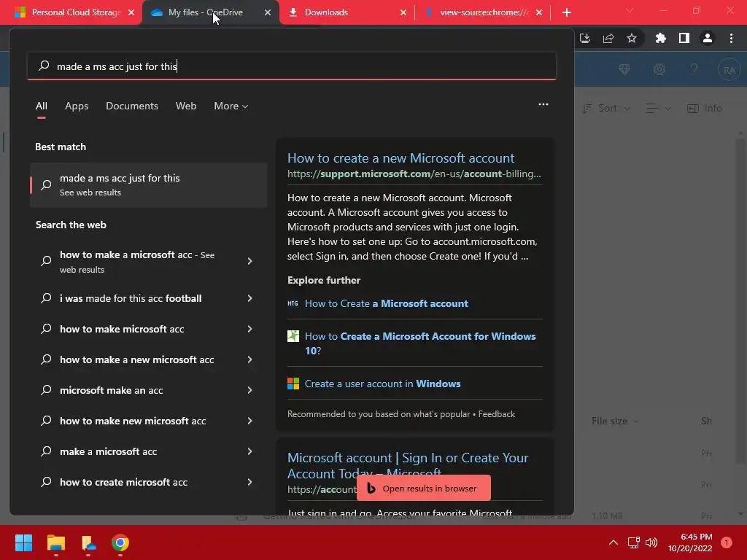The image size is (747, 560).
Task: Launch Google Chrome from the taskbar
Action: click(x=120, y=542)
